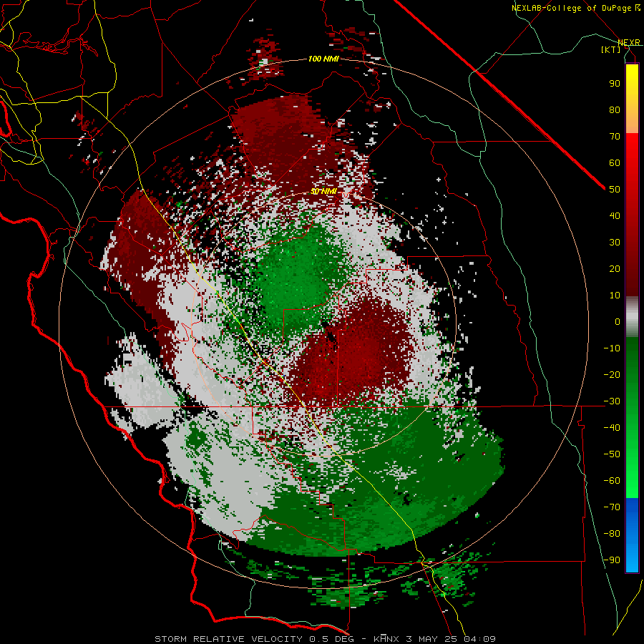Click the -90 value on the velocity scale
This screenshot has height=644, width=644.
click(612, 560)
